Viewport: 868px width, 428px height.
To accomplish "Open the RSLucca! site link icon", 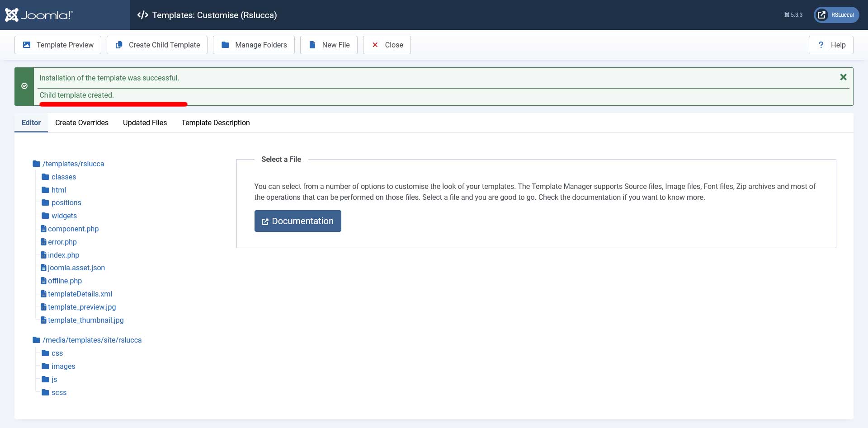I will click(822, 15).
